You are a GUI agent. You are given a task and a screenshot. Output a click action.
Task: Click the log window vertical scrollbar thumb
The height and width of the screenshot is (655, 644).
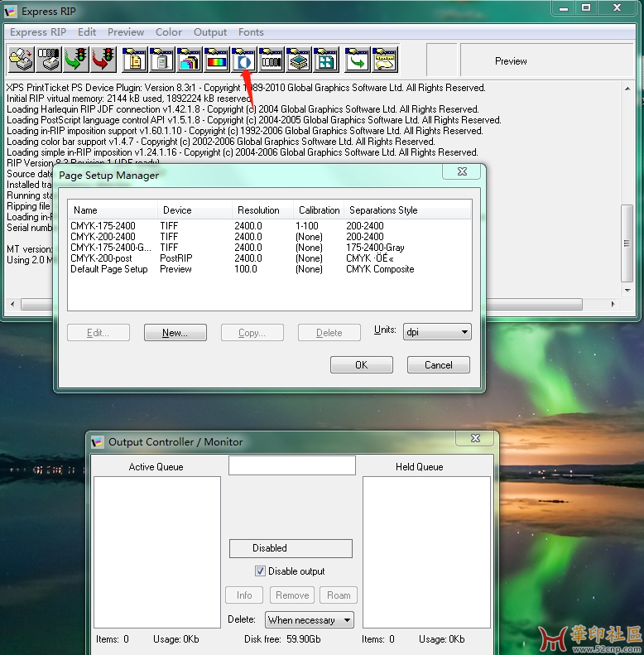click(627, 243)
